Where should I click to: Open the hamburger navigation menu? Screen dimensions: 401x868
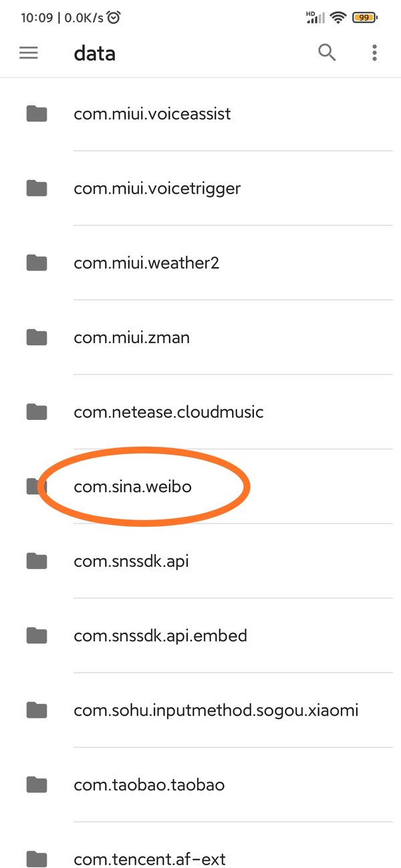[x=29, y=53]
